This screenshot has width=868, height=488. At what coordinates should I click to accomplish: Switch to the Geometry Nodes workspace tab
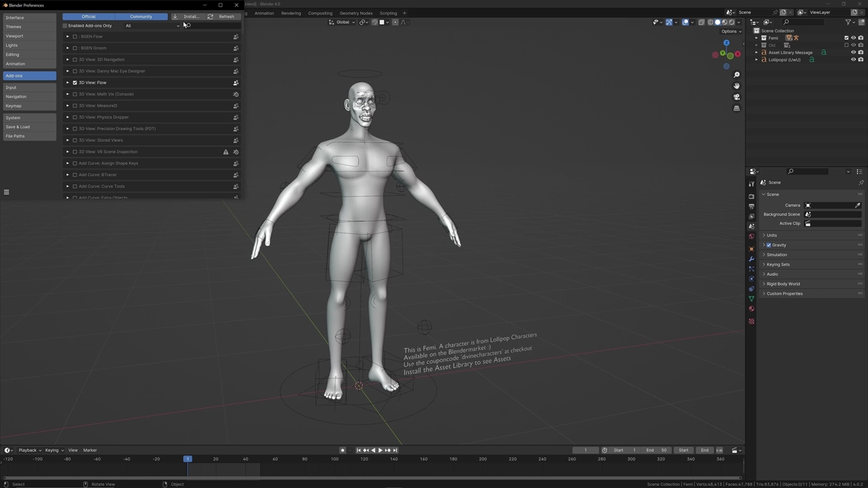pos(355,13)
